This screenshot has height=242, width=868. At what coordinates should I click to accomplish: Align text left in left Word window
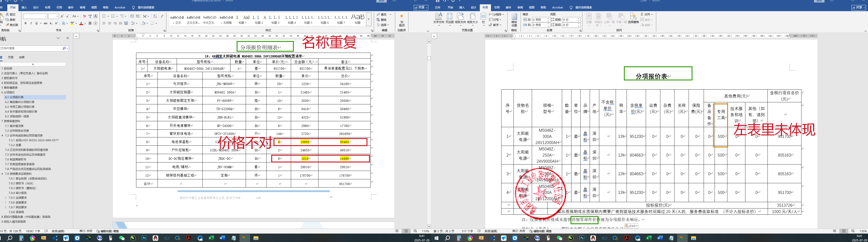[104, 23]
